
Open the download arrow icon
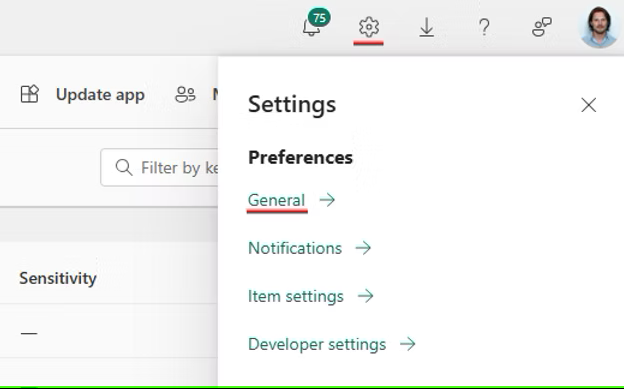(426, 27)
